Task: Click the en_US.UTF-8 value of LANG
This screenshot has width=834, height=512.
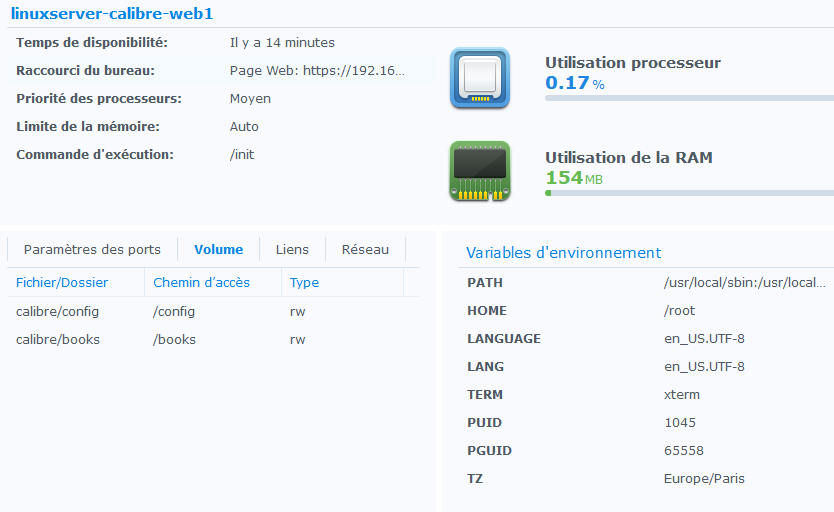Action: click(704, 367)
